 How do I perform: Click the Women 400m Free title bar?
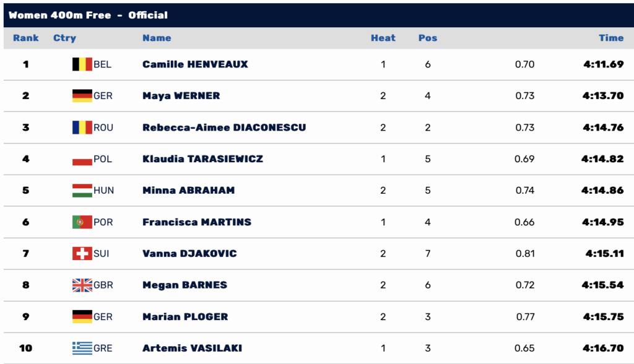point(88,15)
